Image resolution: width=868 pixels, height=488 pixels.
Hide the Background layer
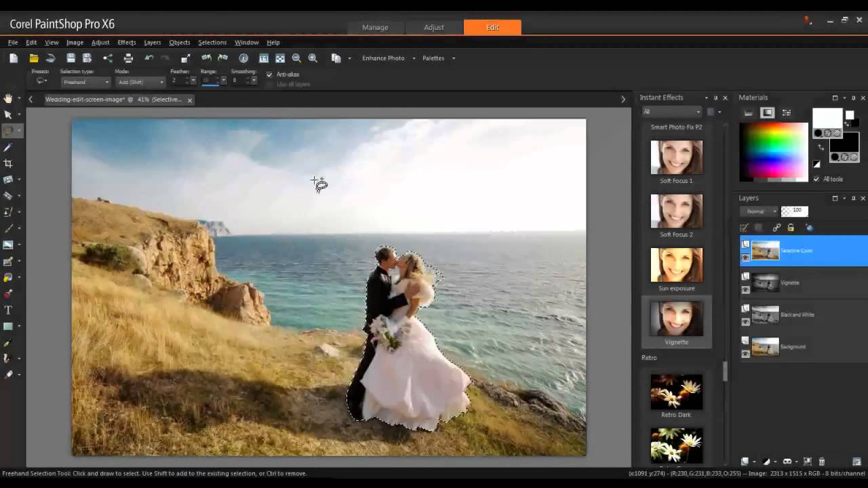coord(745,353)
